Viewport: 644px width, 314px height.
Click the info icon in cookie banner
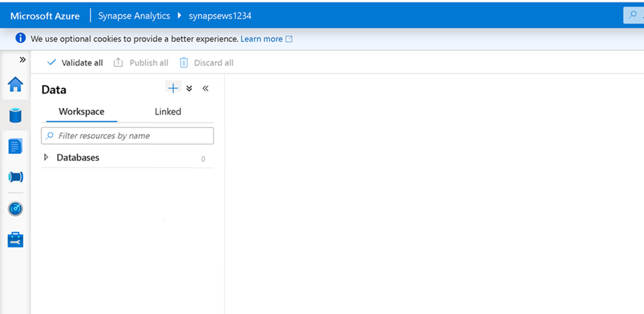point(21,38)
